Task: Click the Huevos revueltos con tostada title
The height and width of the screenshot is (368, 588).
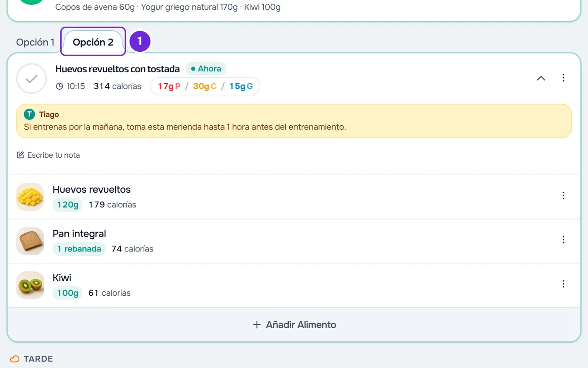Action: (x=118, y=69)
